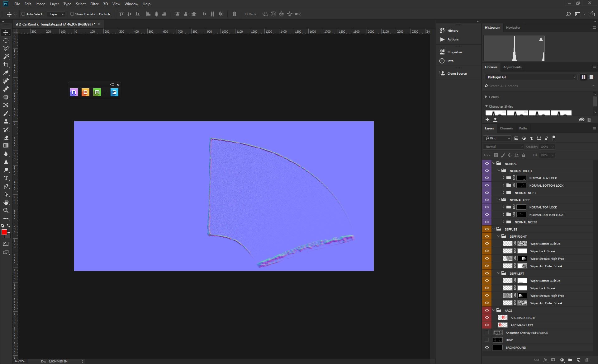Click the red foreground color swatch
598x364 pixels.
pos(4,232)
